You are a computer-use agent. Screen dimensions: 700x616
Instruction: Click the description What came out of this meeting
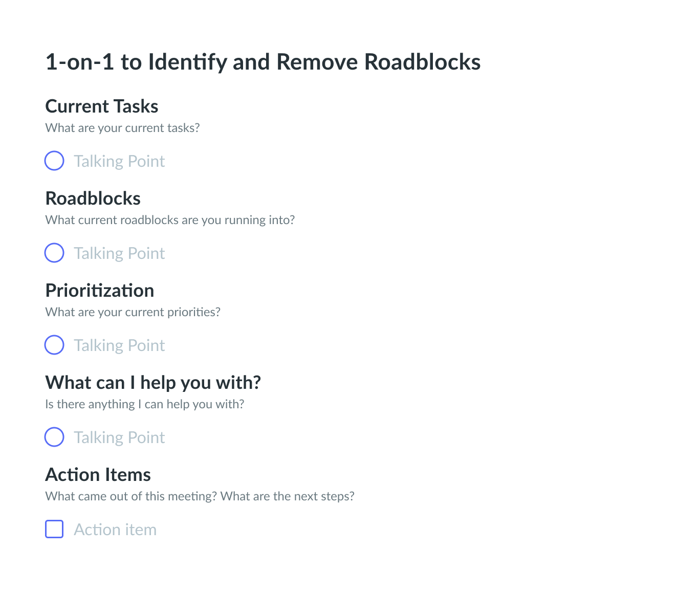pyautogui.click(x=132, y=496)
